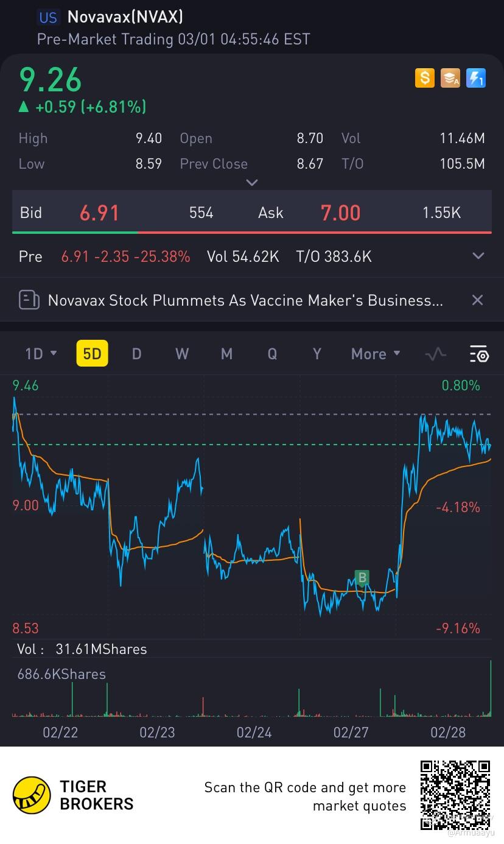Tap the Vol : 31.61MShares label
Screen dimensions: 504x844
[82, 649]
